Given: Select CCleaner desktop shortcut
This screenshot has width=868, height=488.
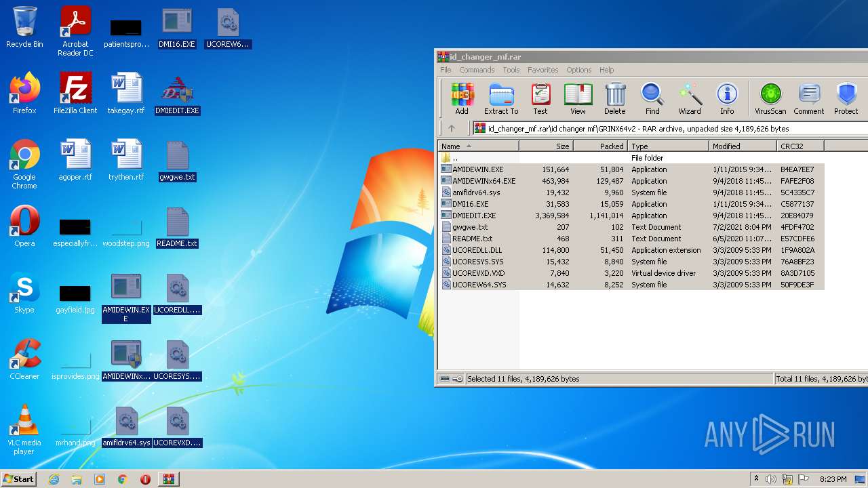Looking at the screenshot, I should [x=24, y=359].
